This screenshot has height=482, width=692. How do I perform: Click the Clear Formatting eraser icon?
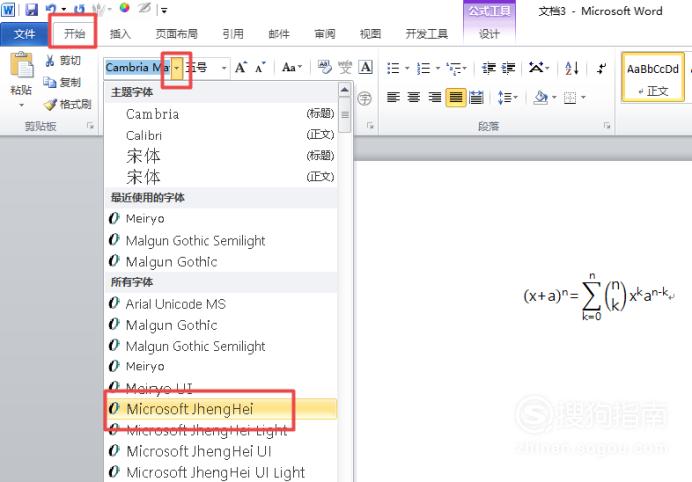coord(324,67)
